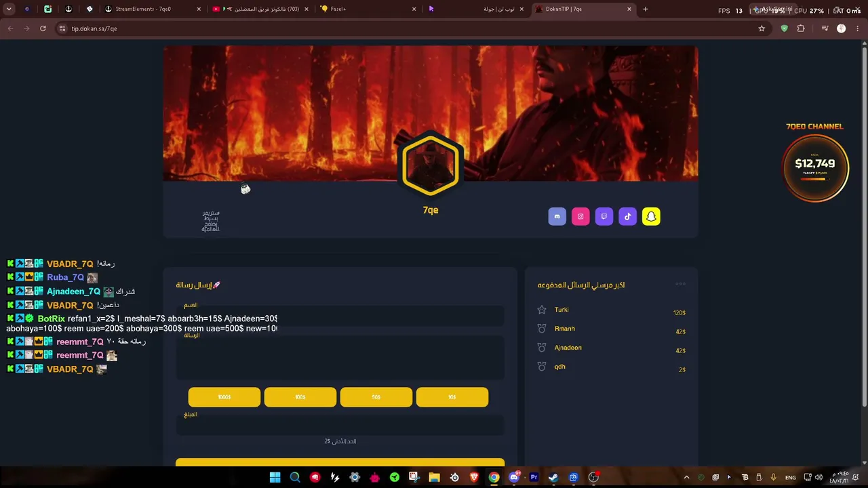Open Brave browser from the taskbar

tap(474, 477)
